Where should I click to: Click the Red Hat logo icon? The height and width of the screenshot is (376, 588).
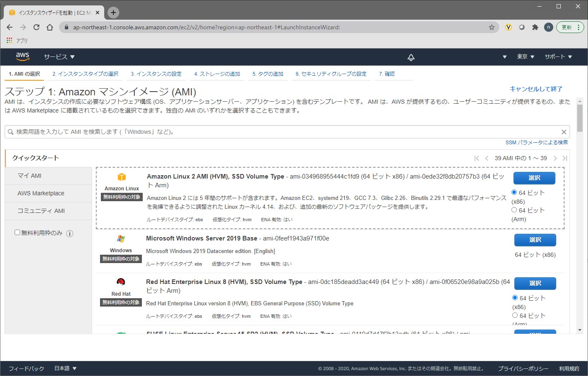click(x=121, y=282)
